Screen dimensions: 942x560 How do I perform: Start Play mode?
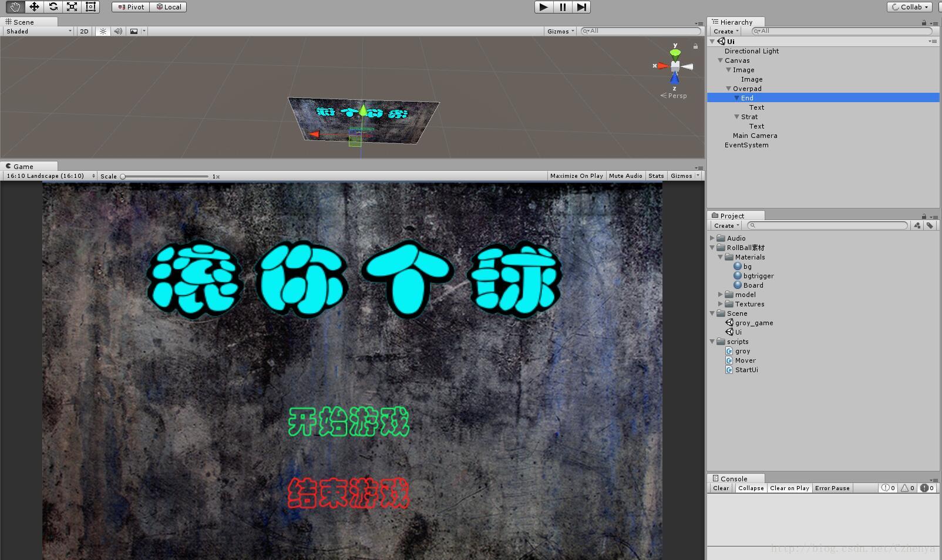click(543, 7)
